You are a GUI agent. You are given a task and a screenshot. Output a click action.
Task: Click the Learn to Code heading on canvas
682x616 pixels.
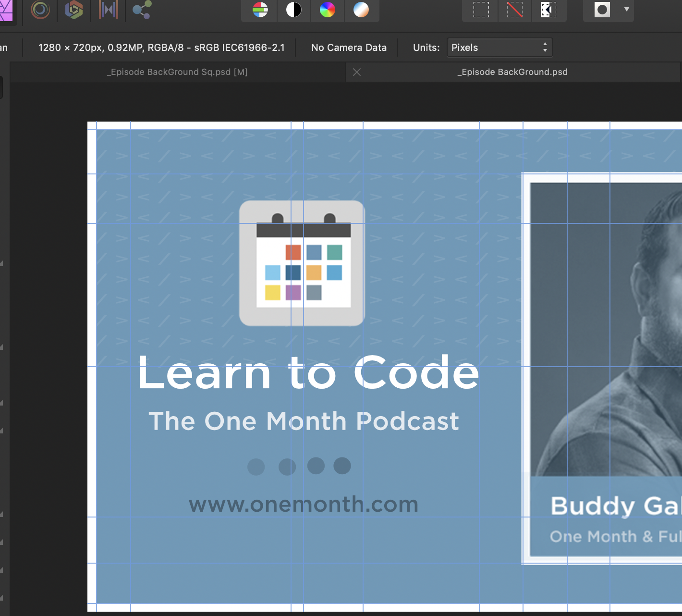click(308, 373)
